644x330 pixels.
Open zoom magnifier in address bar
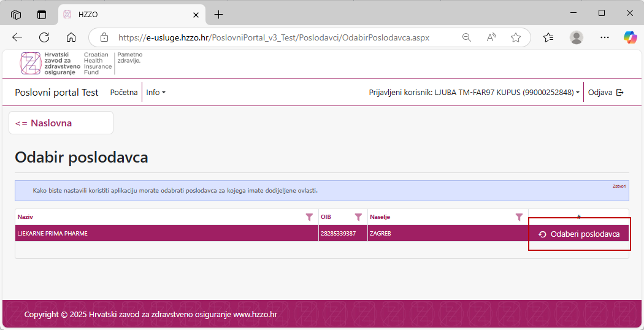pos(467,37)
